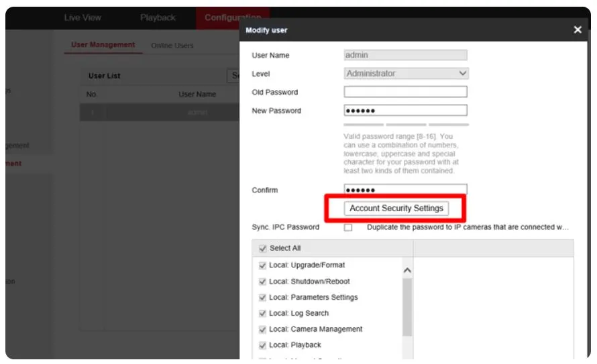Enable the Sync. IPC Password checkbox
Screen dimensions: 597x364
[348, 228]
